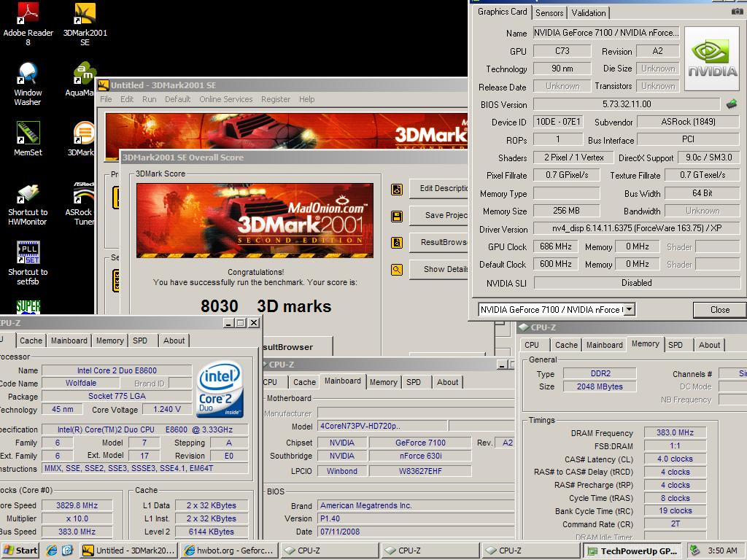
Task: Open the Start menu
Action: [x=20, y=551]
